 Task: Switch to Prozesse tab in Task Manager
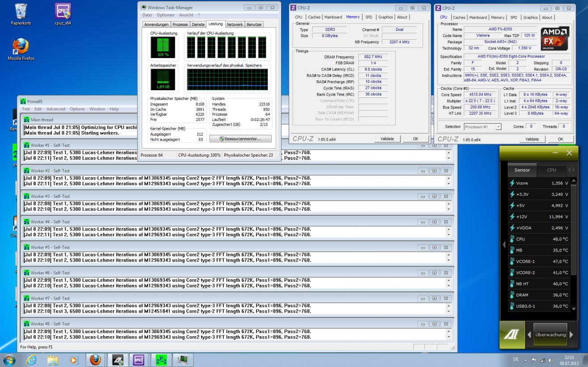[180, 25]
